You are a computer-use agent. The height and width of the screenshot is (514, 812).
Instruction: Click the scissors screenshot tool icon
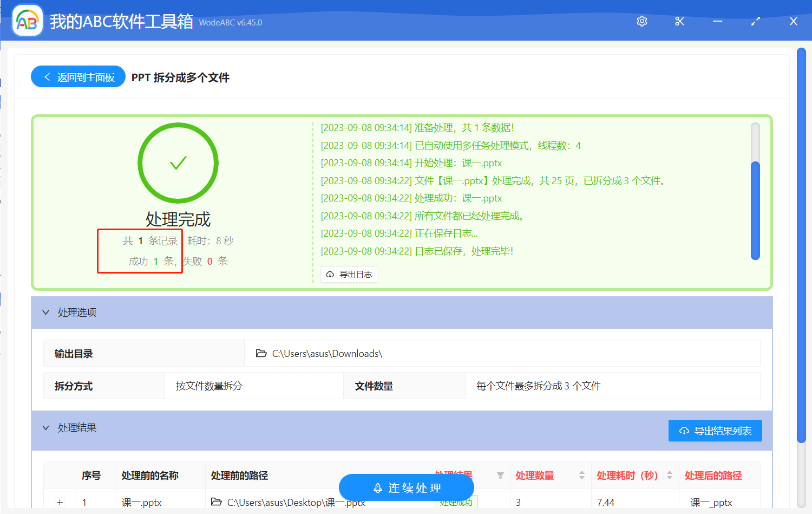(x=679, y=21)
